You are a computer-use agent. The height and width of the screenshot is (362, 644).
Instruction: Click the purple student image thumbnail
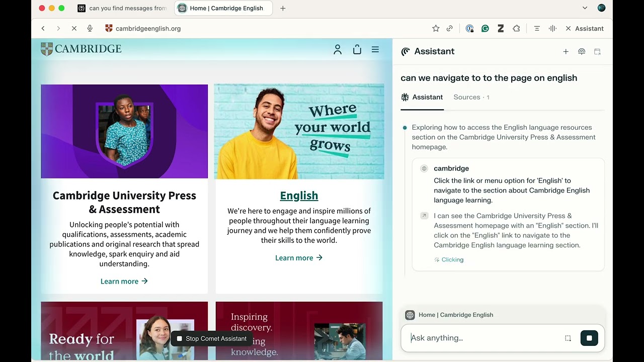click(x=124, y=131)
